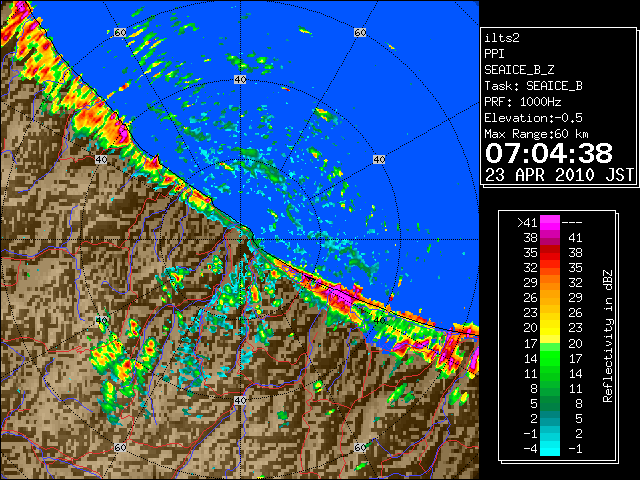The image size is (640, 480).
Task: Select the 60 range label in the northwest
Action: coord(120,32)
